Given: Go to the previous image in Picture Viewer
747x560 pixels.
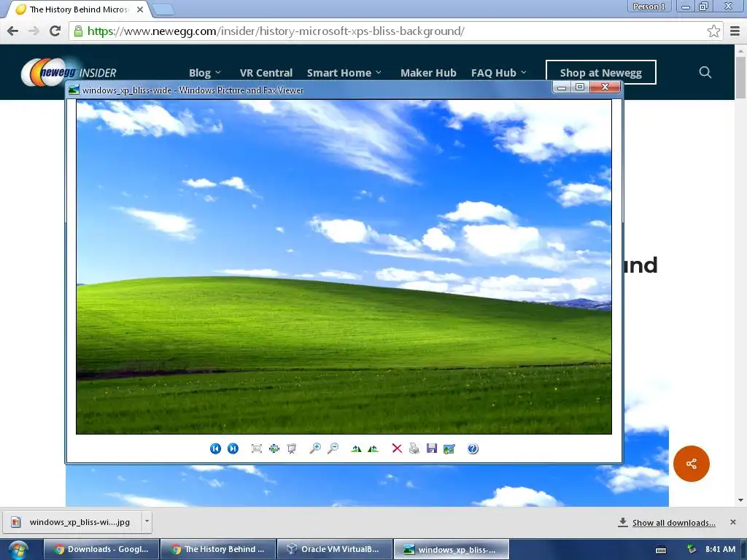Looking at the screenshot, I should [215, 448].
